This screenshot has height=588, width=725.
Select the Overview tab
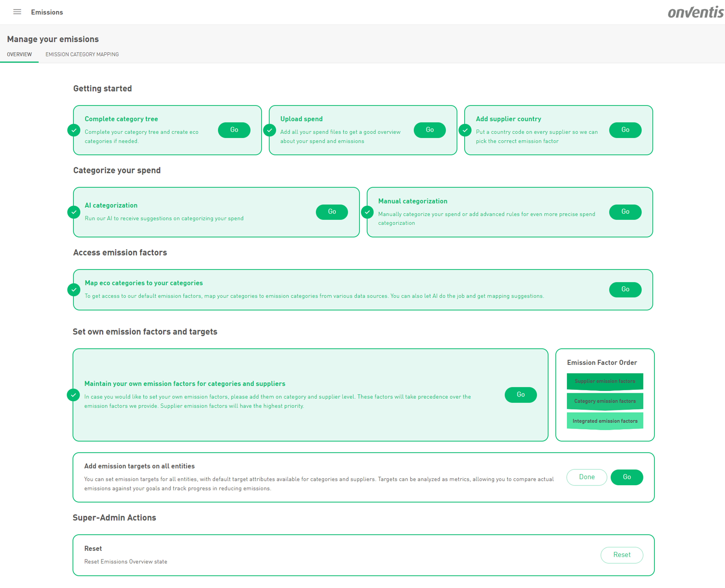point(19,54)
